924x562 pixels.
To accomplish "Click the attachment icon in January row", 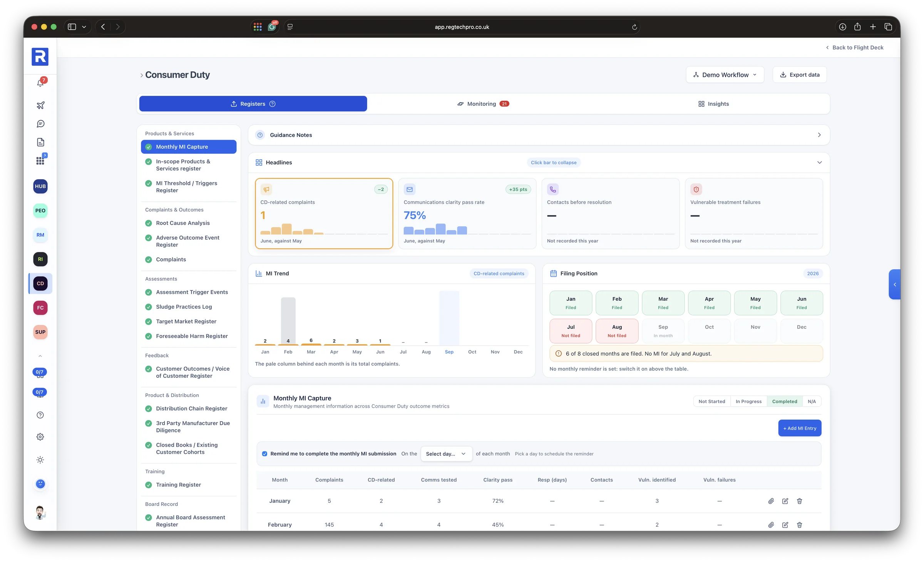I will 771,501.
